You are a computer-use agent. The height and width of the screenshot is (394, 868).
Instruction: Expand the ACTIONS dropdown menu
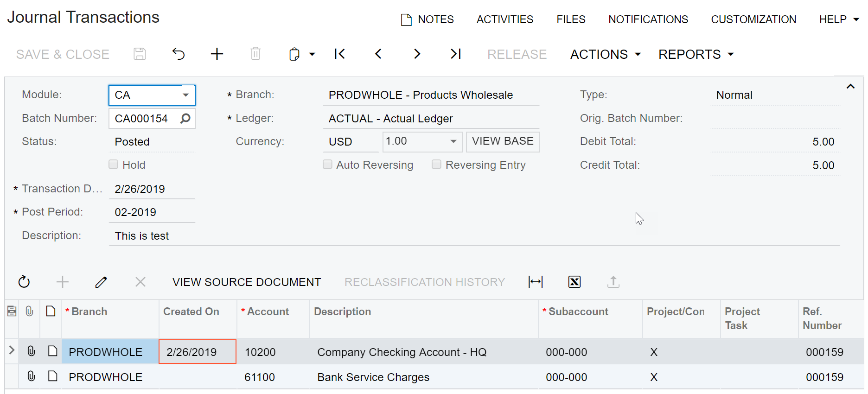point(605,54)
